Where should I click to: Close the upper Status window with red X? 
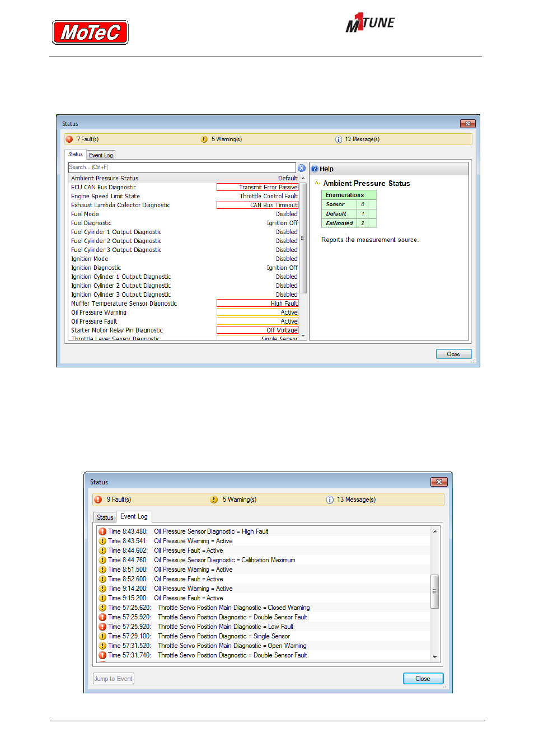[467, 124]
